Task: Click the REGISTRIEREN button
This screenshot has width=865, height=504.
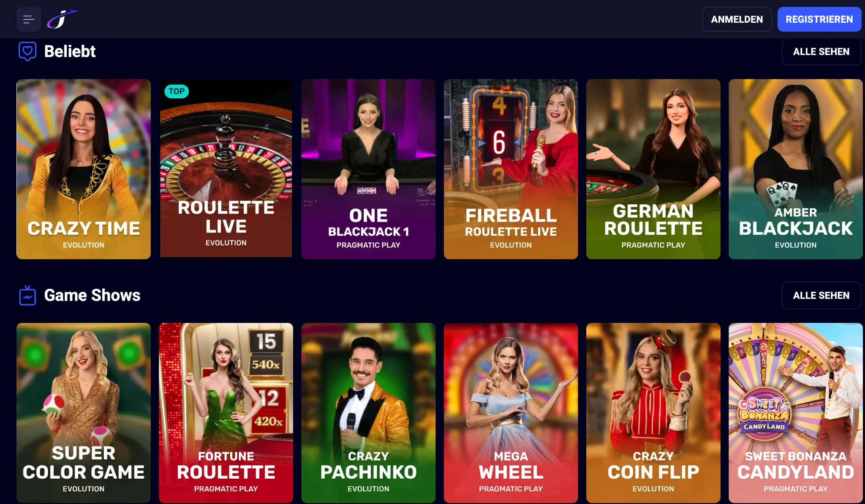Action: [819, 19]
